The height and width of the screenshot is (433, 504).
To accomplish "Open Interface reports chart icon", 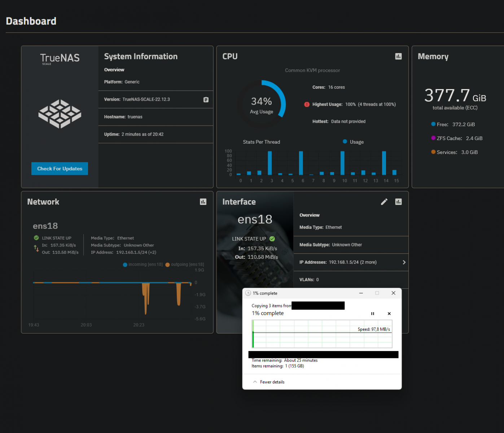I will point(398,202).
